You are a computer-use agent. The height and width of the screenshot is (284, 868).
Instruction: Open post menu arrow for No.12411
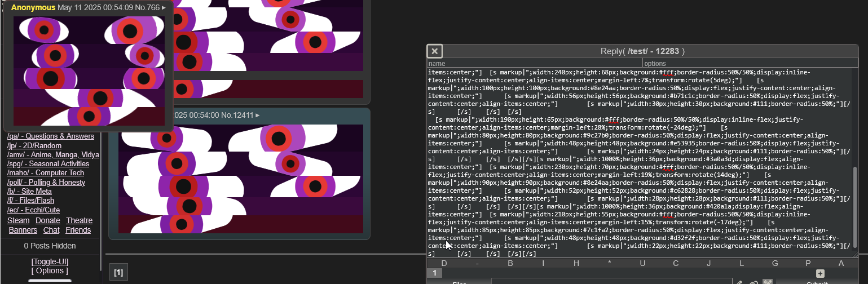pyautogui.click(x=258, y=115)
